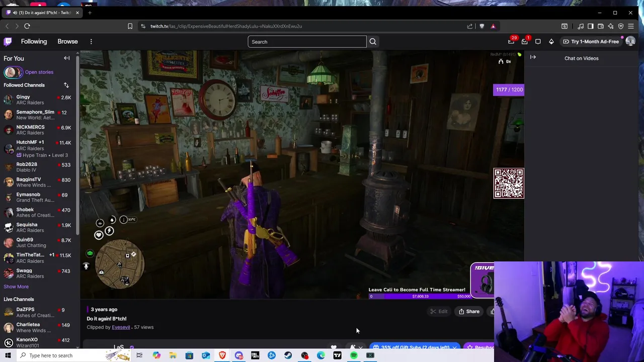
Task: Open Eymasnob Grand Theft Auto channel
Action: pos(39,197)
